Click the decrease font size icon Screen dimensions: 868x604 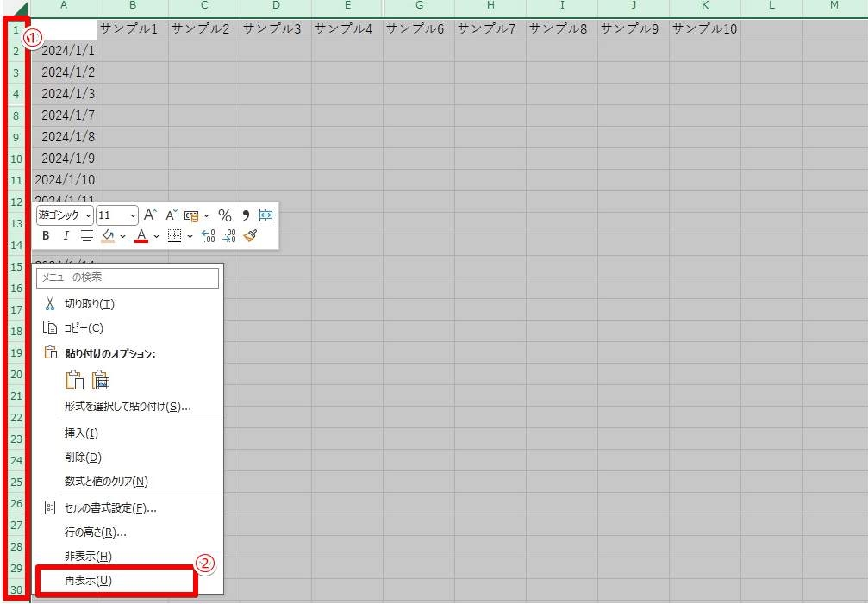(x=171, y=215)
